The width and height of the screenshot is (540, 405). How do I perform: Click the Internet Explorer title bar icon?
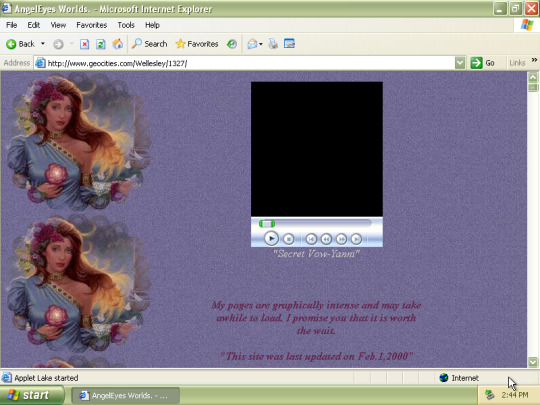point(6,8)
